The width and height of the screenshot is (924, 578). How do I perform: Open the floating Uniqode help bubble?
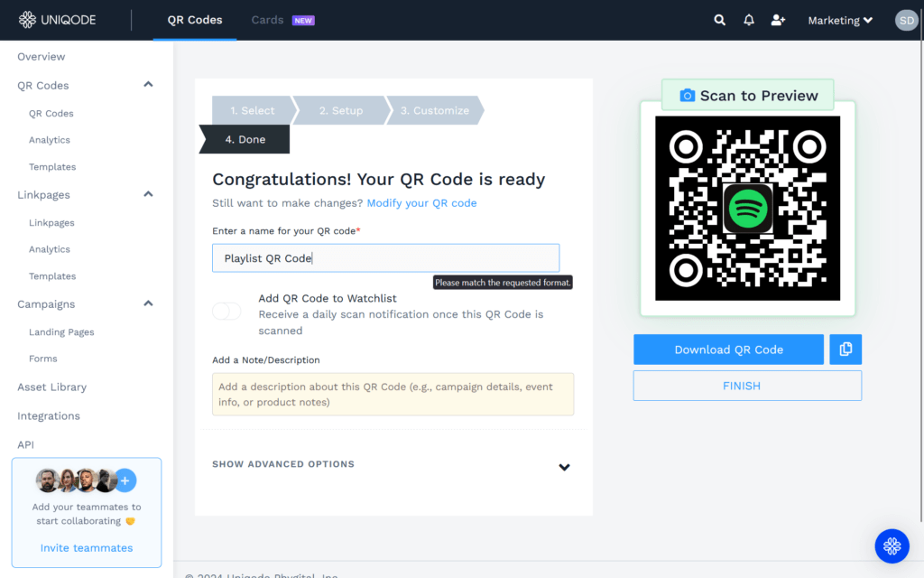click(x=892, y=545)
